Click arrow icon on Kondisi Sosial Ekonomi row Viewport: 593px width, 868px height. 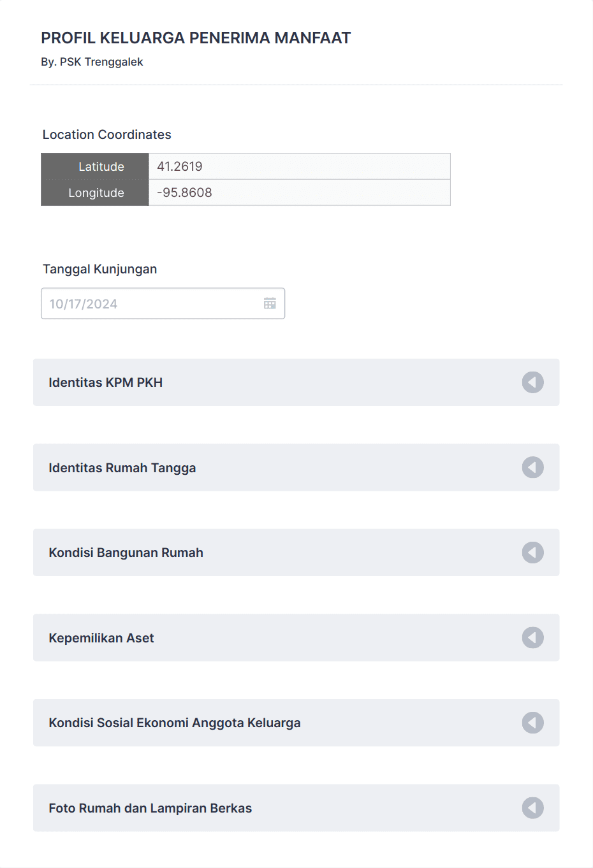[533, 723]
